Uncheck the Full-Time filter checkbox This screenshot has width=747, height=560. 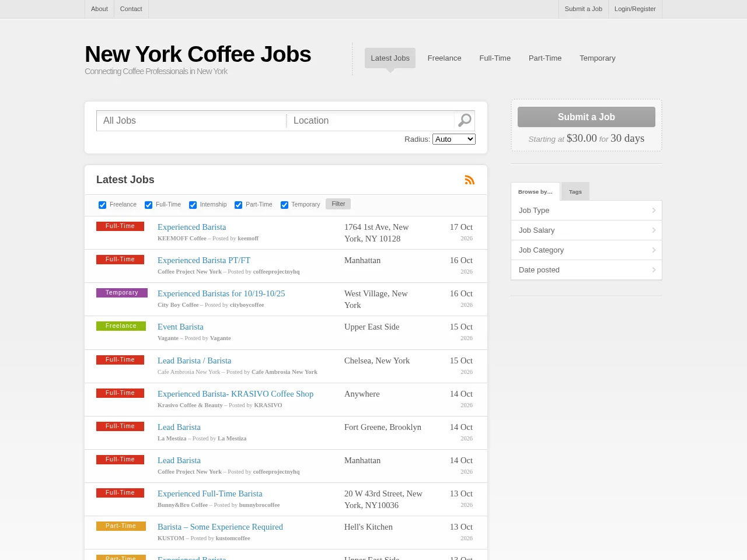[x=149, y=205]
